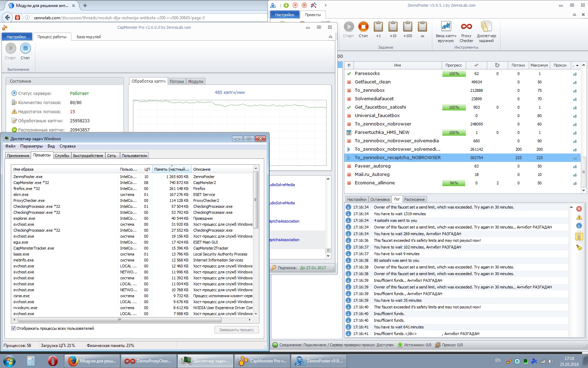Click subscription date До 27.01.2017 link
This screenshot has width=588, height=368.
coord(313,268)
